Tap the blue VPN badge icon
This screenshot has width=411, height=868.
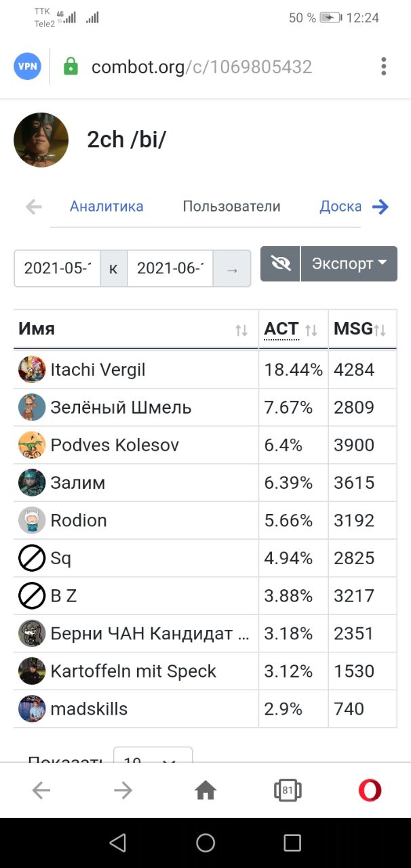point(28,66)
